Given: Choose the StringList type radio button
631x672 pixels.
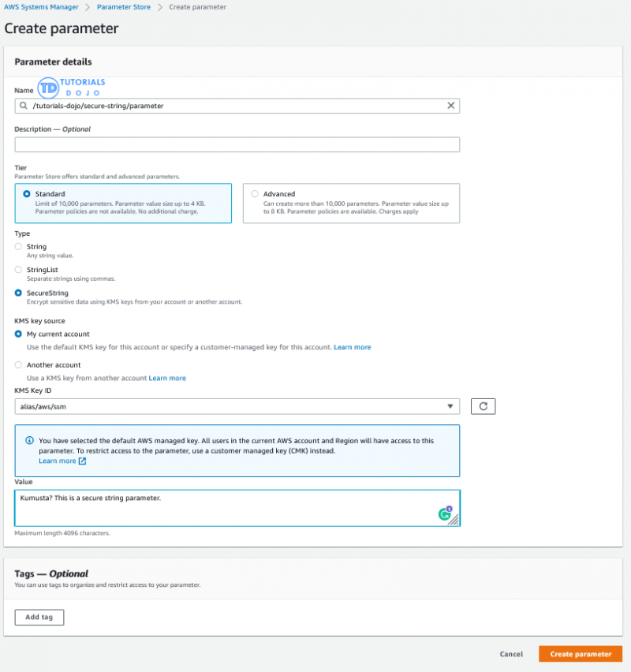Looking at the screenshot, I should (19, 270).
